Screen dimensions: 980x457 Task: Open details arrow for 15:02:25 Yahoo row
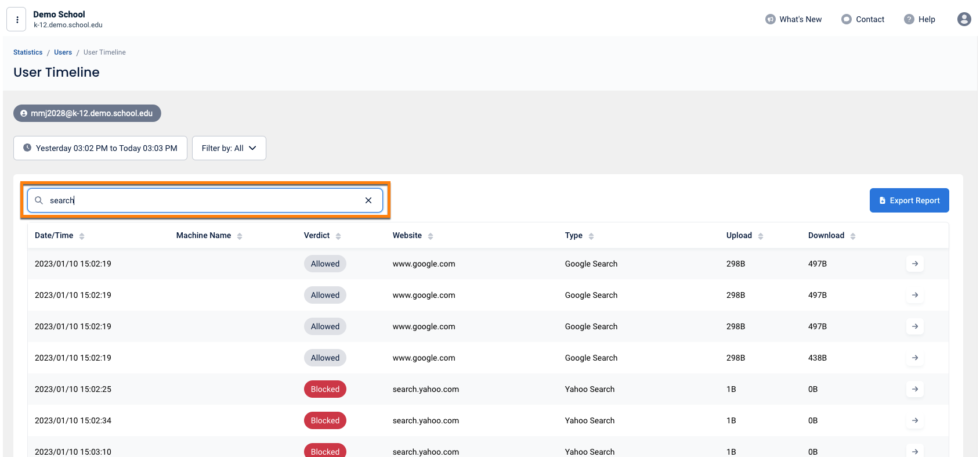click(915, 389)
